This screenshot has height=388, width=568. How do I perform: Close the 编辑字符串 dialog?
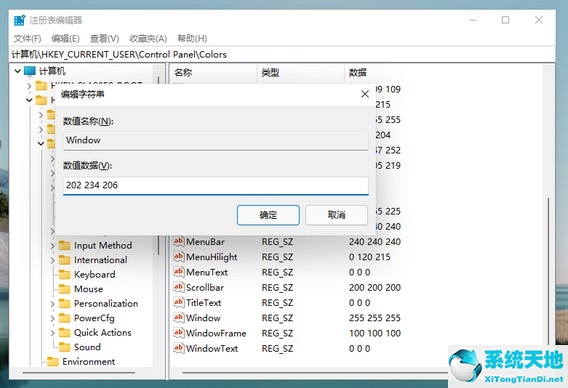pyautogui.click(x=365, y=94)
